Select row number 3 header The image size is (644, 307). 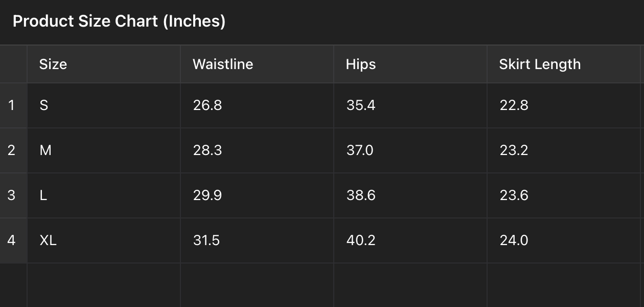(13, 195)
